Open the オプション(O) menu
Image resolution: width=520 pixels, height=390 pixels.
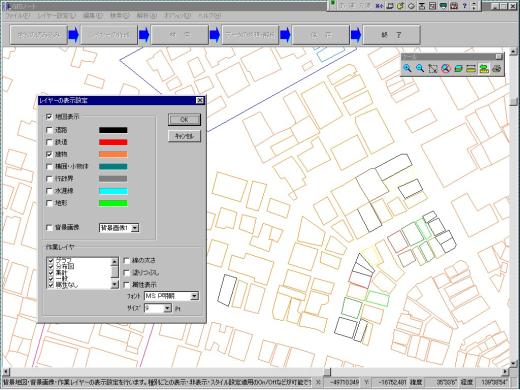pyautogui.click(x=178, y=15)
